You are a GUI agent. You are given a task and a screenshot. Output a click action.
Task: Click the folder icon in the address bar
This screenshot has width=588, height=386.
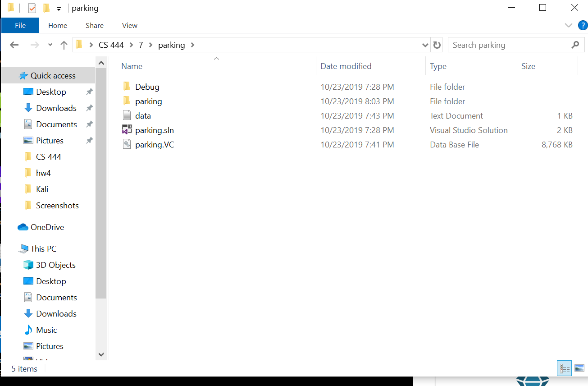pyautogui.click(x=79, y=45)
